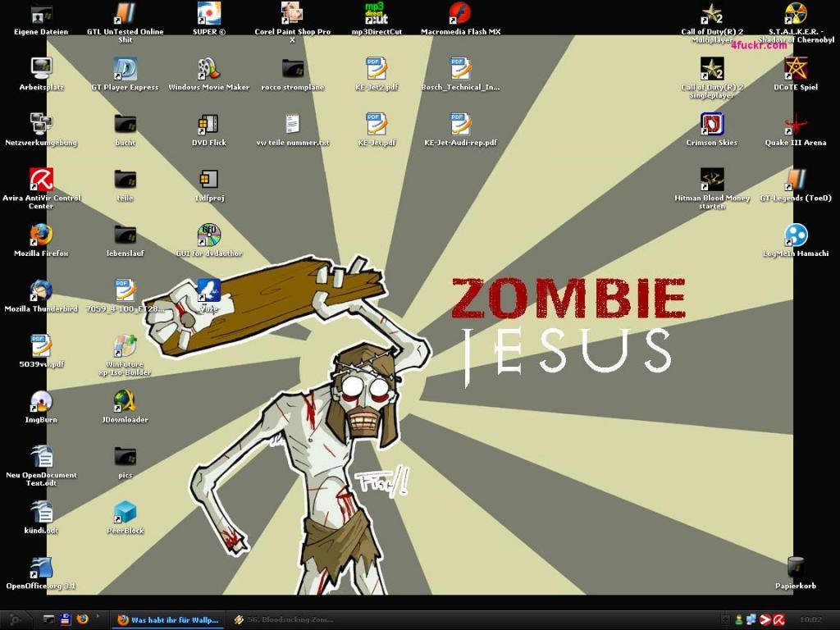Click the Avira icon in system tray
840x630 pixels.
pyautogui.click(x=779, y=620)
